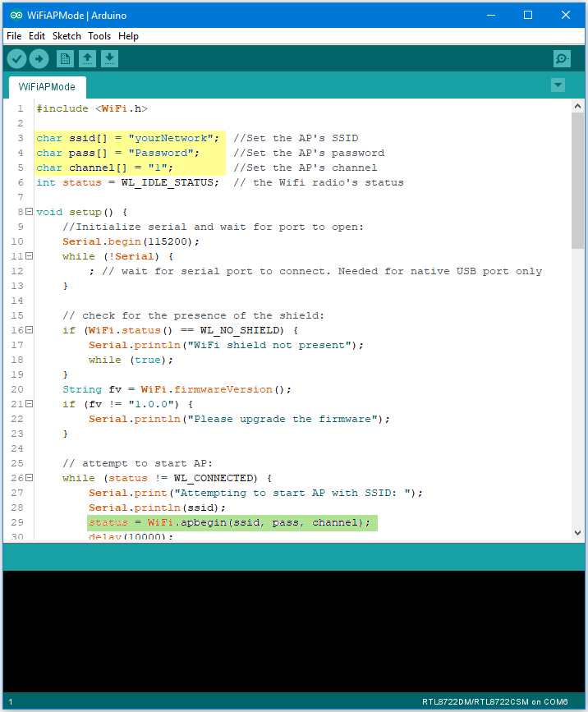Open the tab options dropdown arrow
Screen dimensions: 588x712
coord(558,85)
